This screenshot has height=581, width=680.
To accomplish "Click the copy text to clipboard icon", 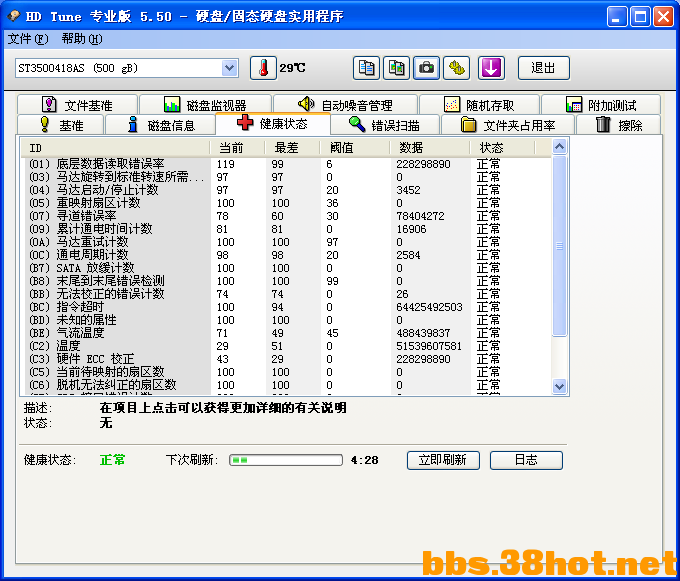I will click(366, 68).
